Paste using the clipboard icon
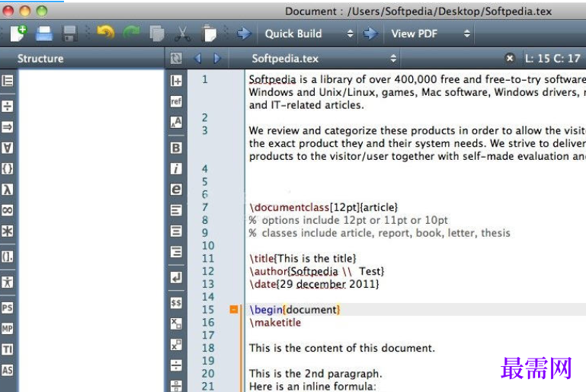 pyautogui.click(x=209, y=33)
